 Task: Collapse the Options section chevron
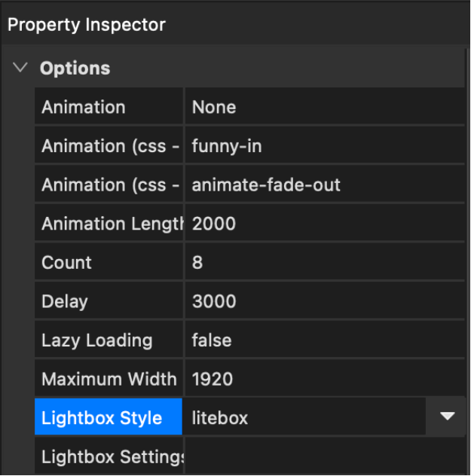coord(20,69)
